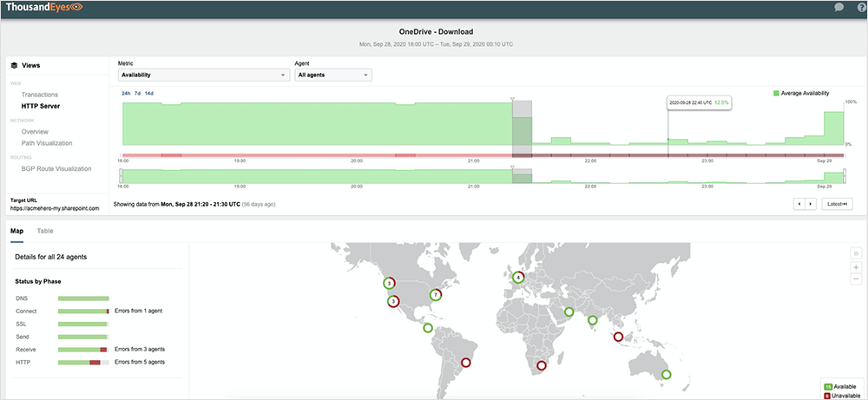Open the chat messages icon
The width and height of the screenshot is (868, 400).
(x=838, y=8)
